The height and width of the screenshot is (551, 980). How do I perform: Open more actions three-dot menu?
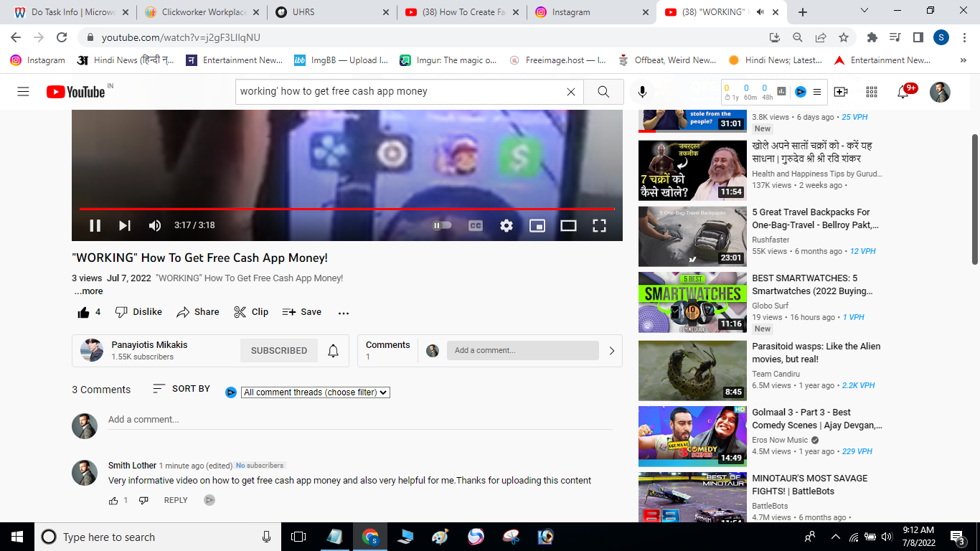click(x=344, y=313)
